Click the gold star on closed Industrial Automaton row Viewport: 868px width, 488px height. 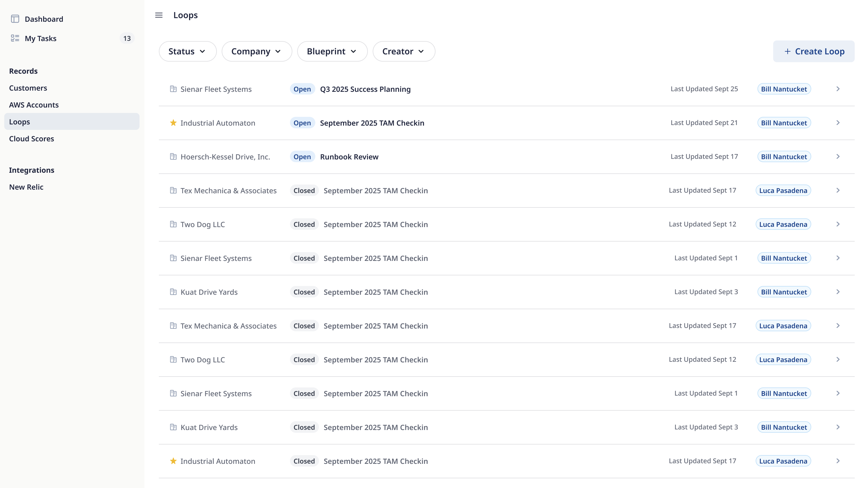click(x=173, y=461)
